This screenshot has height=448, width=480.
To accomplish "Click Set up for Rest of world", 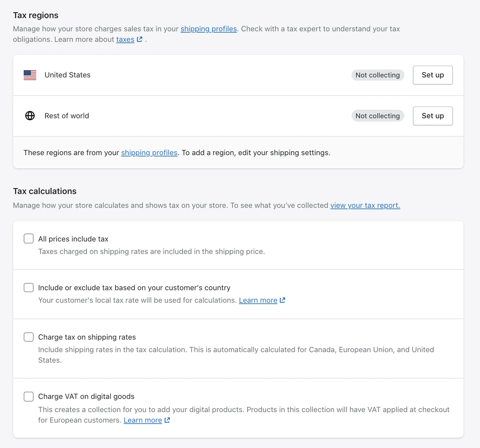I will point(433,116).
